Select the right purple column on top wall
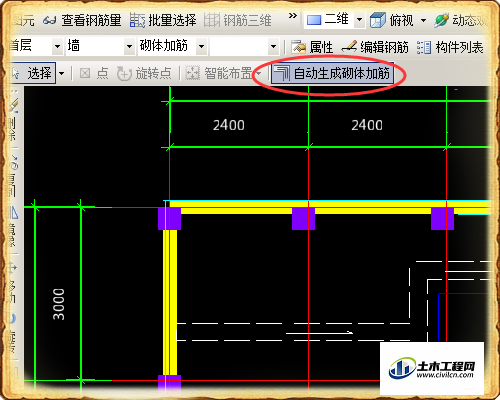The width and height of the screenshot is (500, 400). click(x=442, y=219)
